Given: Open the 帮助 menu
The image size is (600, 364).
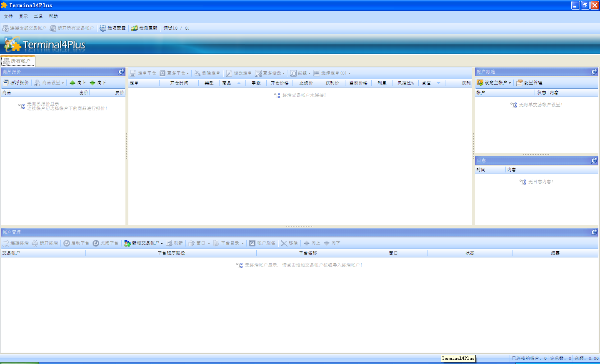Looking at the screenshot, I should pyautogui.click(x=53, y=17).
